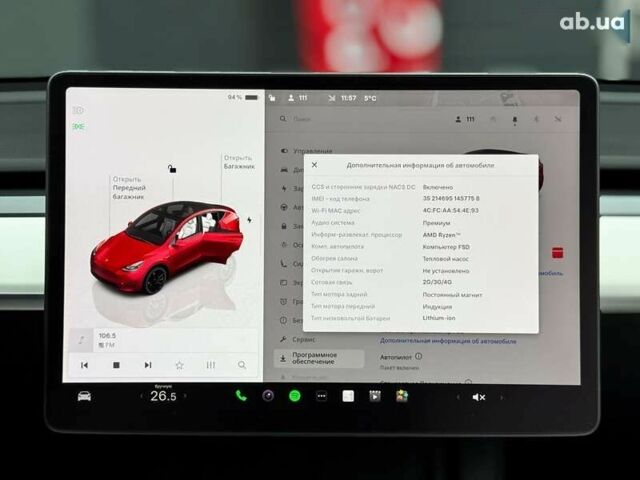640x480 pixels.
Task: Open 'Сервис' settings menu
Action: (298, 339)
